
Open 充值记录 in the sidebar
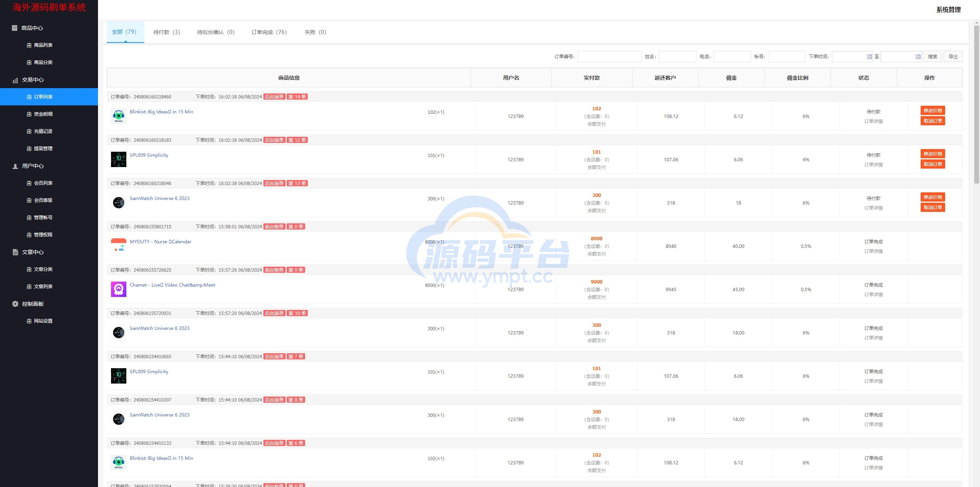(x=43, y=131)
